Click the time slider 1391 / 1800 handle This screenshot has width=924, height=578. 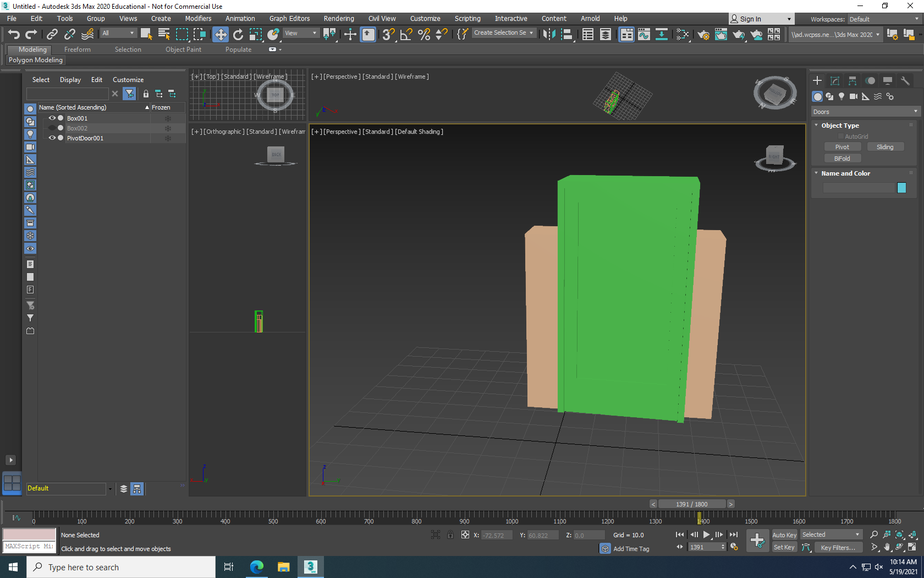click(692, 504)
